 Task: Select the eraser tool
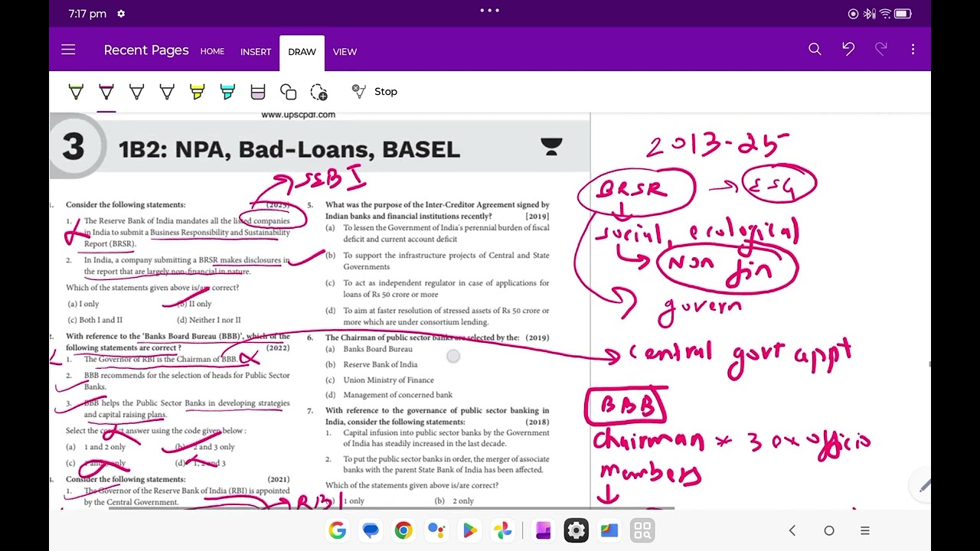[x=258, y=92]
